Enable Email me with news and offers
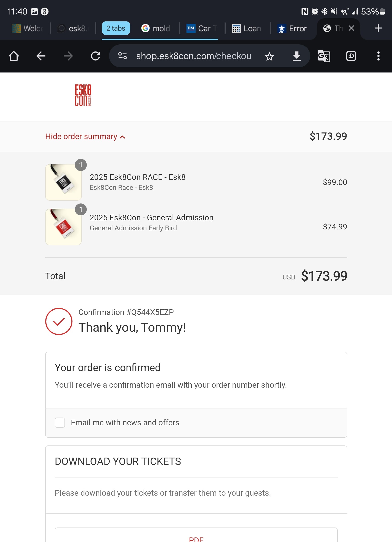Screen dimensions: 392x542 tap(60, 423)
